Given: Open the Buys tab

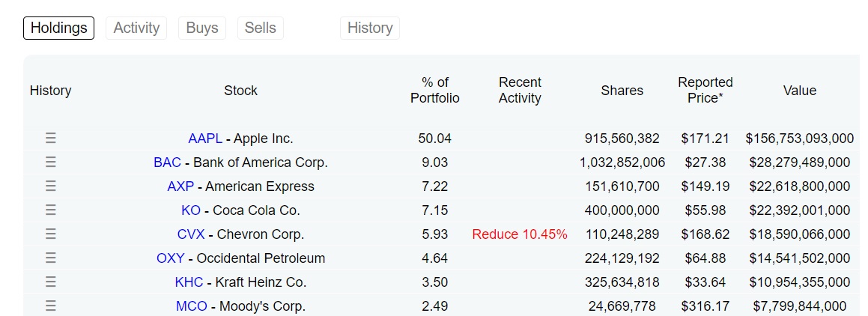Looking at the screenshot, I should click(x=202, y=28).
